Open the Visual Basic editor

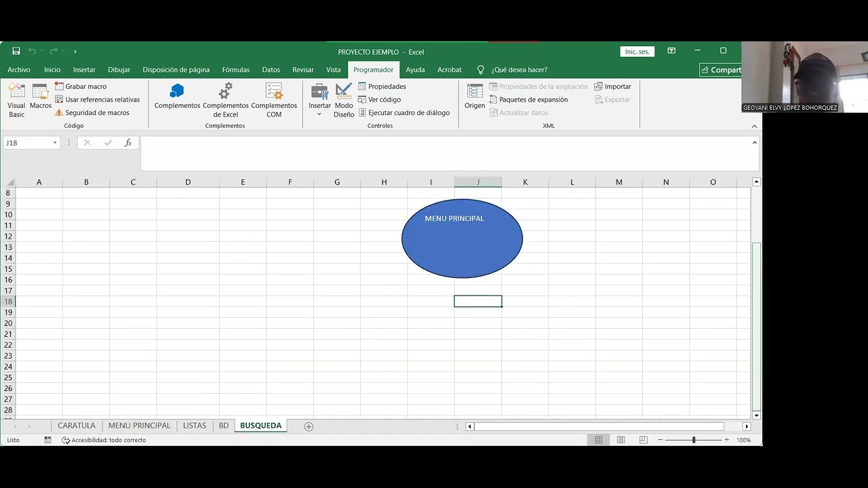(16, 100)
